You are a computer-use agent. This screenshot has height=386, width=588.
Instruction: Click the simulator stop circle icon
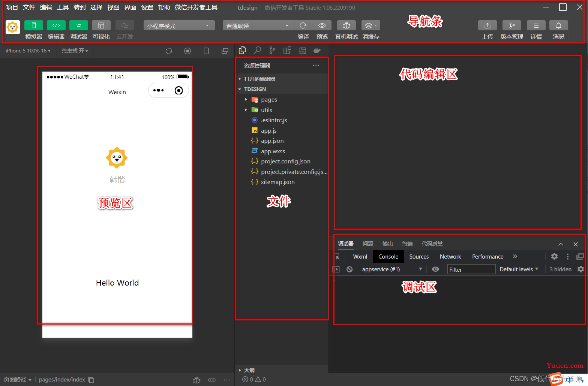click(187, 51)
